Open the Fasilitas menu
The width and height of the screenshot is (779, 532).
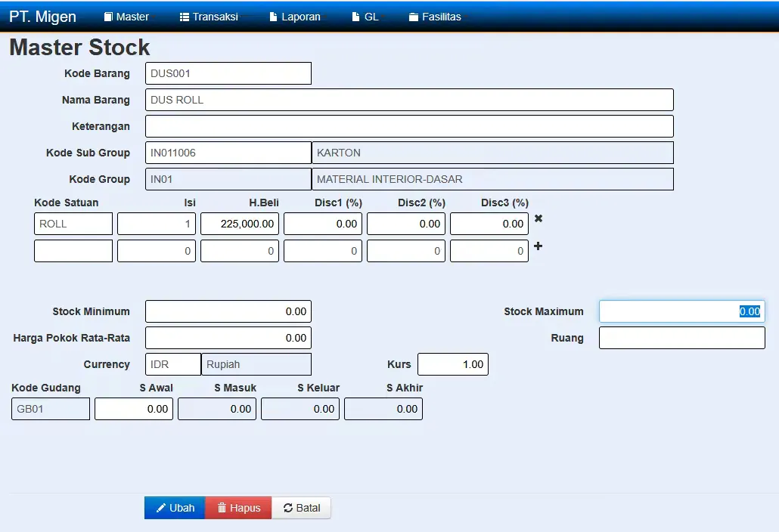point(435,17)
